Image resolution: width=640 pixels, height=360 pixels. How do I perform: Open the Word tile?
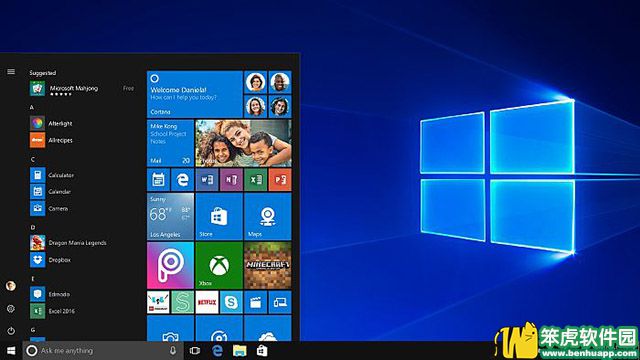(x=207, y=180)
